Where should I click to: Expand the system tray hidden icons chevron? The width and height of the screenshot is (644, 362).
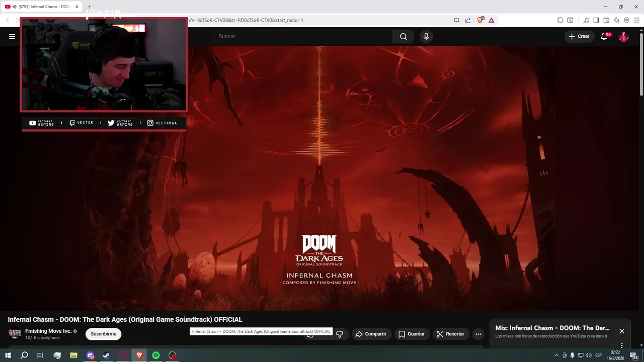pos(556,355)
